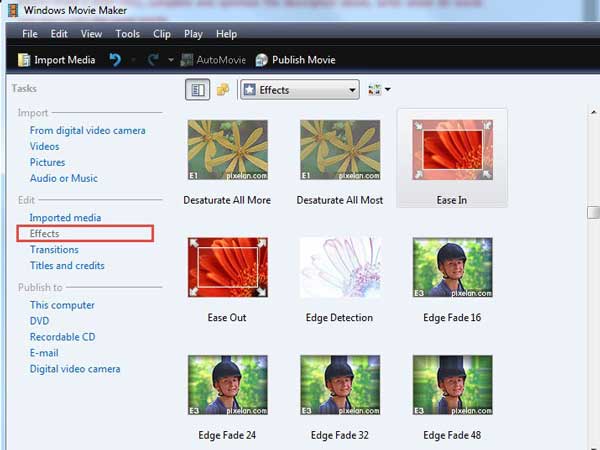
Task: Click the Undo arrow icon
Action: 115,60
